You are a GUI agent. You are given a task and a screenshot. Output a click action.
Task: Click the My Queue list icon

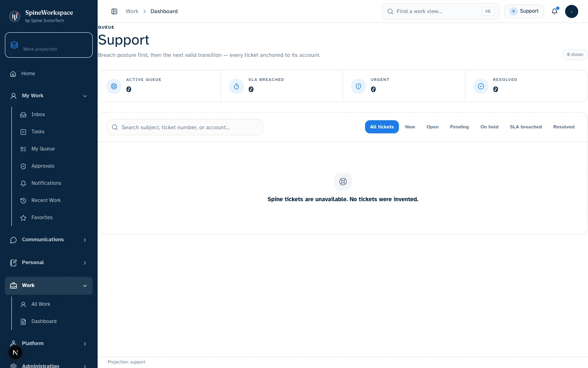[x=23, y=149]
